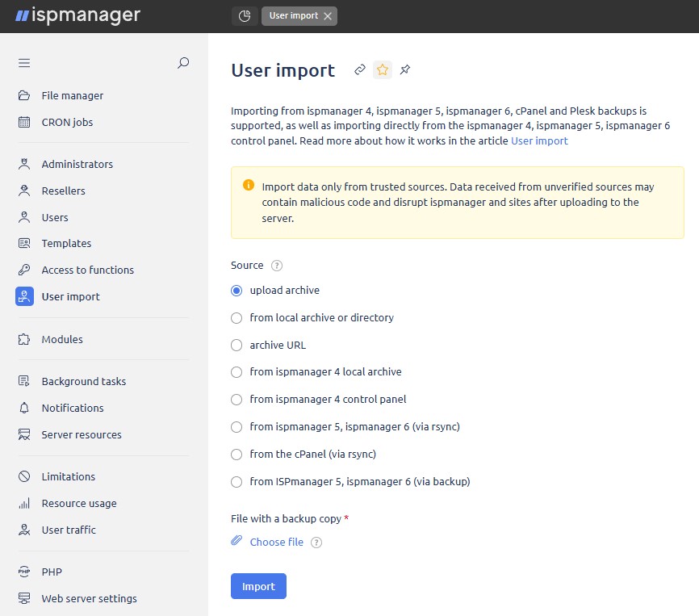This screenshot has width=699, height=616.
Task: Open the File manager menu item
Action: [x=72, y=95]
